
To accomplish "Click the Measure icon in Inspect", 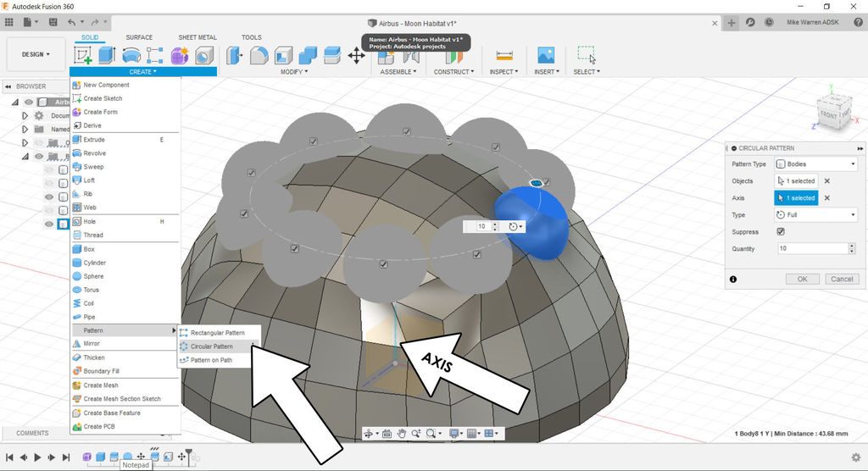I will coord(505,56).
